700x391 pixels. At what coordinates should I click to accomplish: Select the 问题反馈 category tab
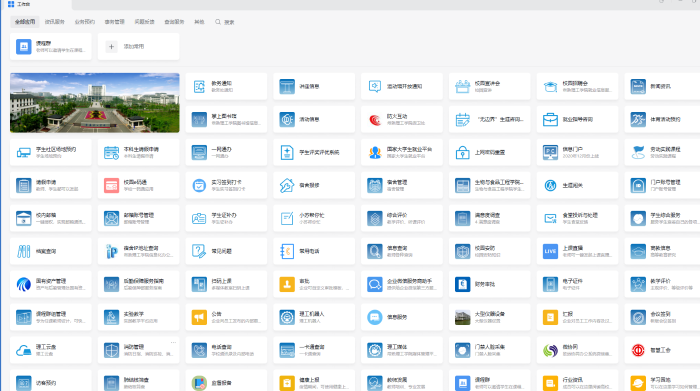[x=145, y=22]
